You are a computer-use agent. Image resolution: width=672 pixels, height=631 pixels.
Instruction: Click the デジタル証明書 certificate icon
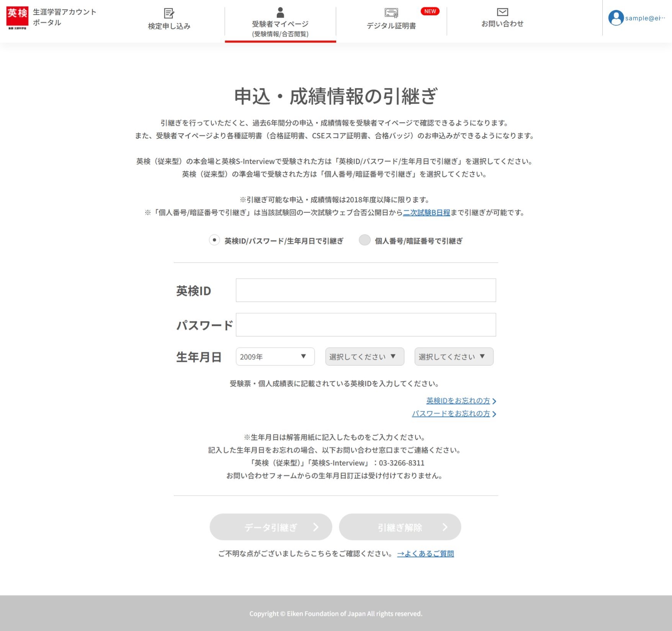(391, 13)
